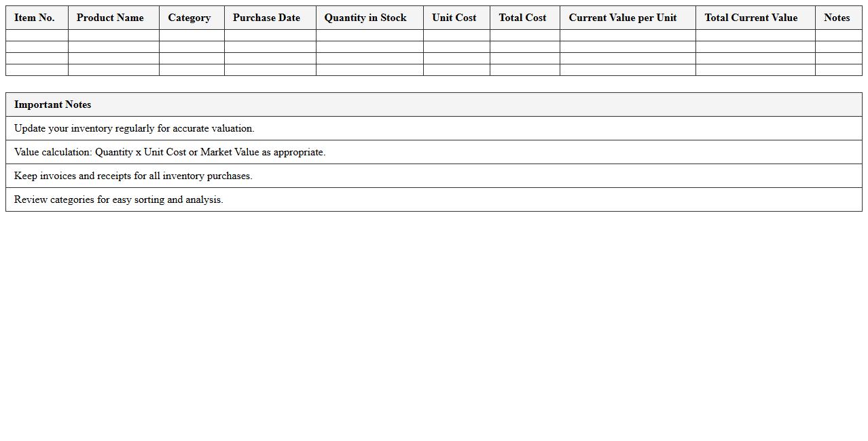This screenshot has width=868, height=441.
Task: Select first empty cell under Unit Cost
Action: coord(456,35)
